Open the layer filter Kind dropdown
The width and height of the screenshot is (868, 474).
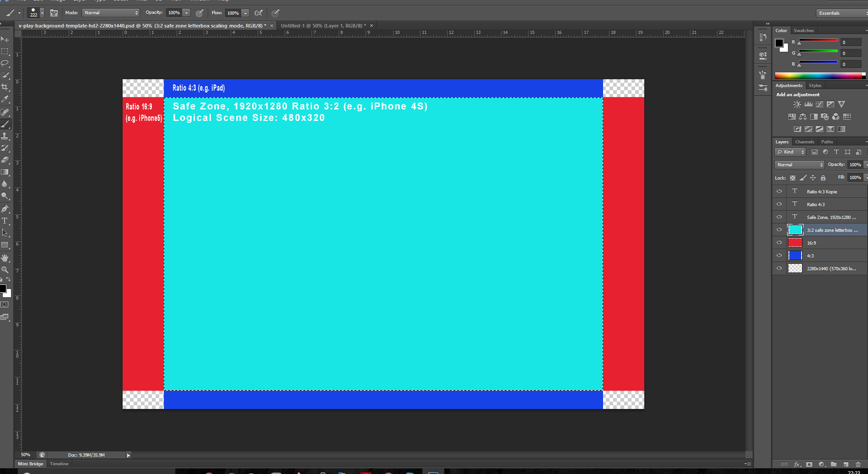pyautogui.click(x=790, y=152)
